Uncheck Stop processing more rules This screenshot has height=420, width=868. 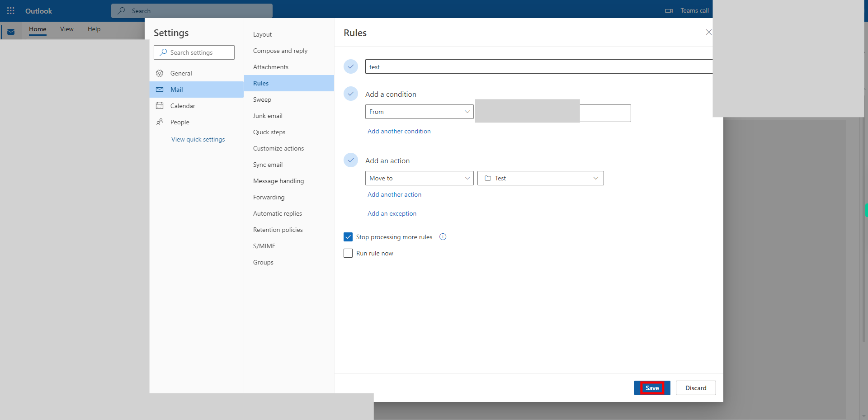[x=348, y=237]
